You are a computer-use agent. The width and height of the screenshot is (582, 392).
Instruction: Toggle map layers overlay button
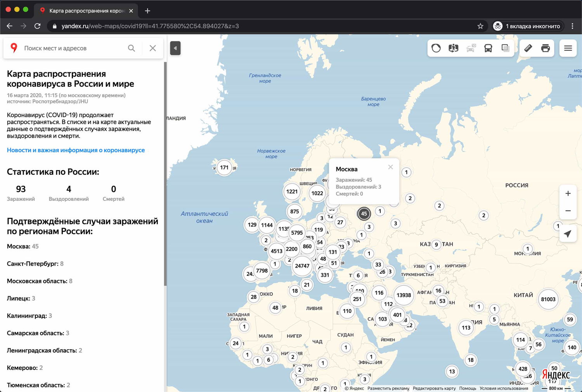505,48
